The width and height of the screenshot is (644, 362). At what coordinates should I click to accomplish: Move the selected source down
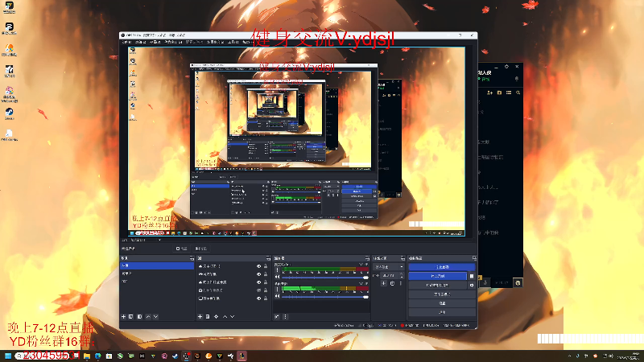[x=233, y=316]
